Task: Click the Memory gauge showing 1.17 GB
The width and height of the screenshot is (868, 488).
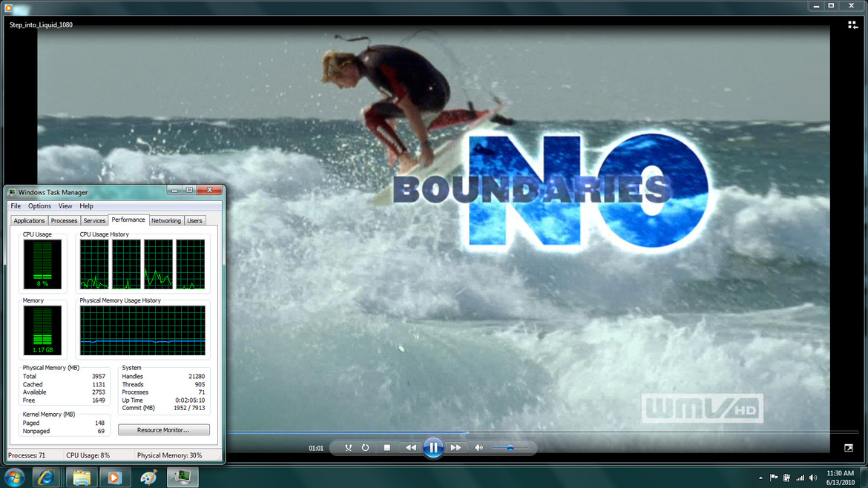Action: coord(42,330)
